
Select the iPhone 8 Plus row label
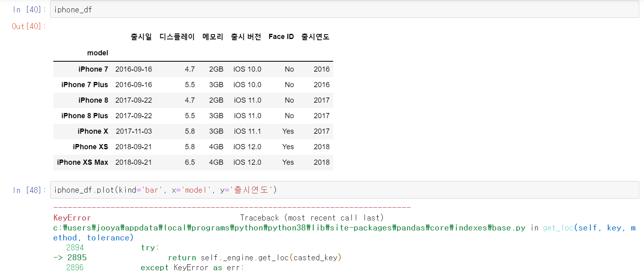coord(85,116)
